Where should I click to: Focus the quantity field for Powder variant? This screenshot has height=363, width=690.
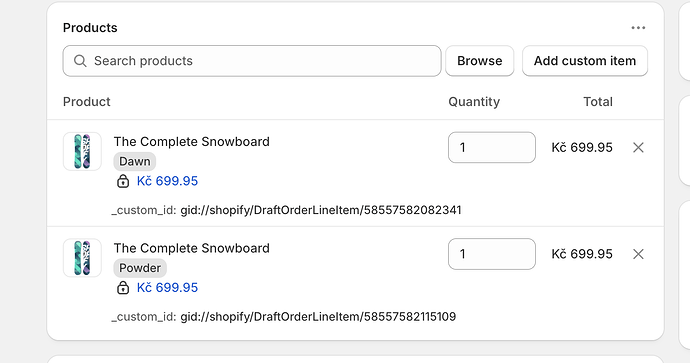[x=492, y=254]
